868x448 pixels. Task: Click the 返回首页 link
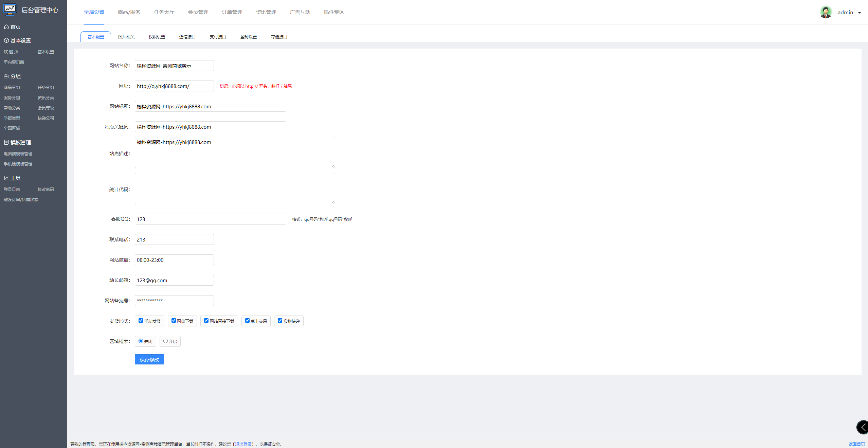pyautogui.click(x=856, y=444)
